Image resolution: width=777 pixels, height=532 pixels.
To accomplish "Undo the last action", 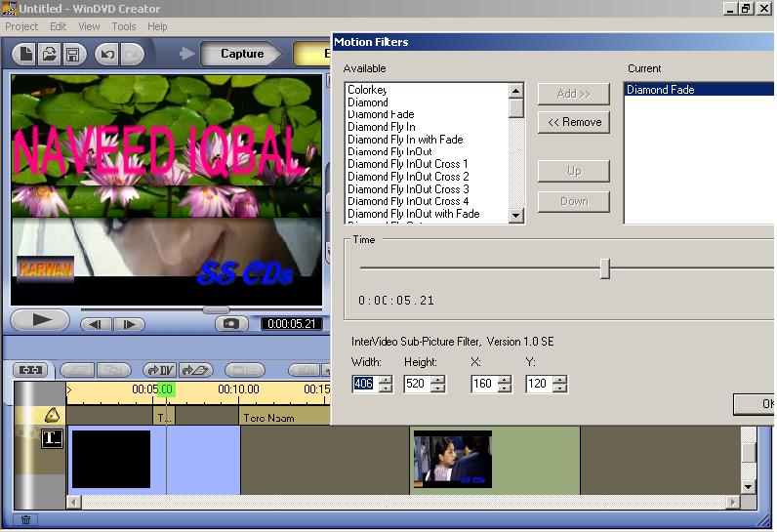I will (x=107, y=54).
